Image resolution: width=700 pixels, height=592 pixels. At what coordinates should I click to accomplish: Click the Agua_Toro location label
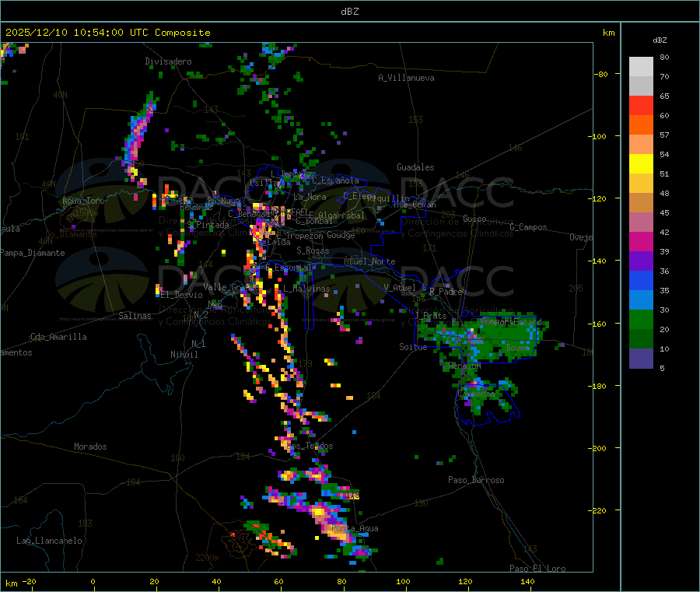83,201
